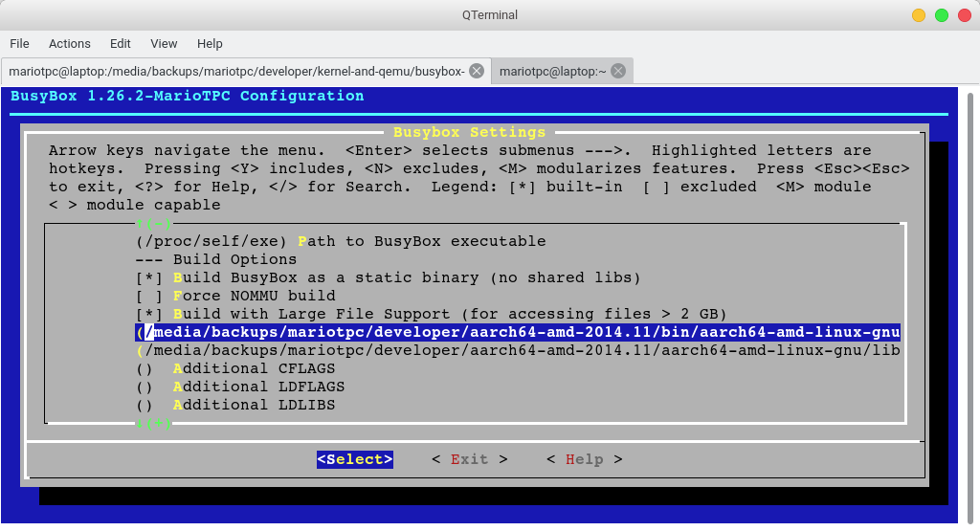The width and height of the screenshot is (980, 531).
Task: Maximize the QTerminal window with green button
Action: point(942,15)
